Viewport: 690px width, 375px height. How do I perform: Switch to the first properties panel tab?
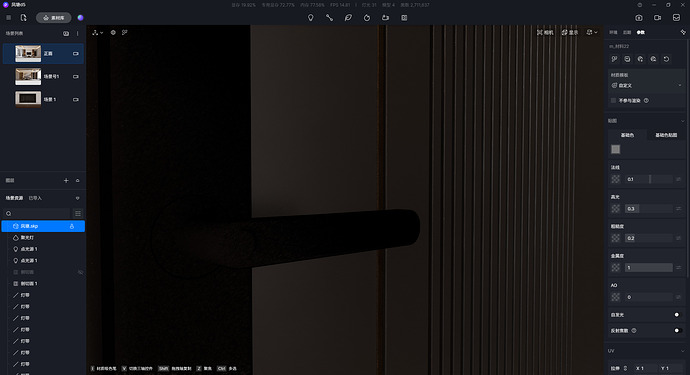613,33
